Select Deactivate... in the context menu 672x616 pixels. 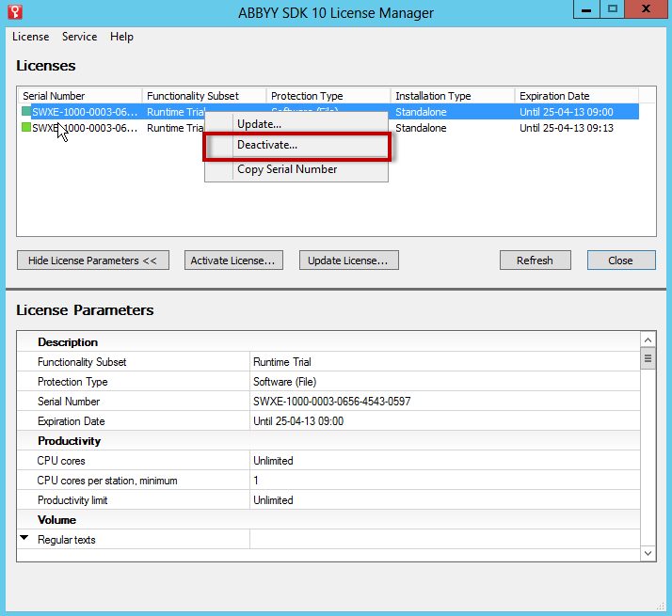point(266,146)
